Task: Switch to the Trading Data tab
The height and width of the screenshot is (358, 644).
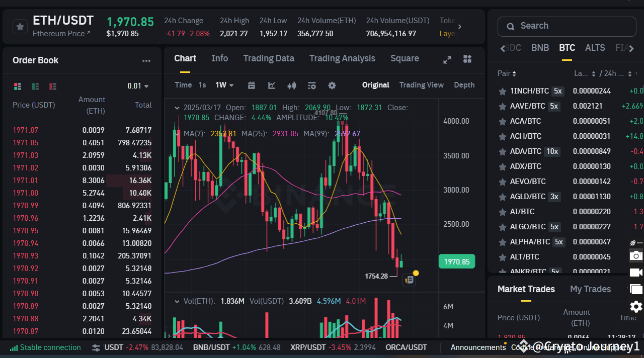Action: 268,58
